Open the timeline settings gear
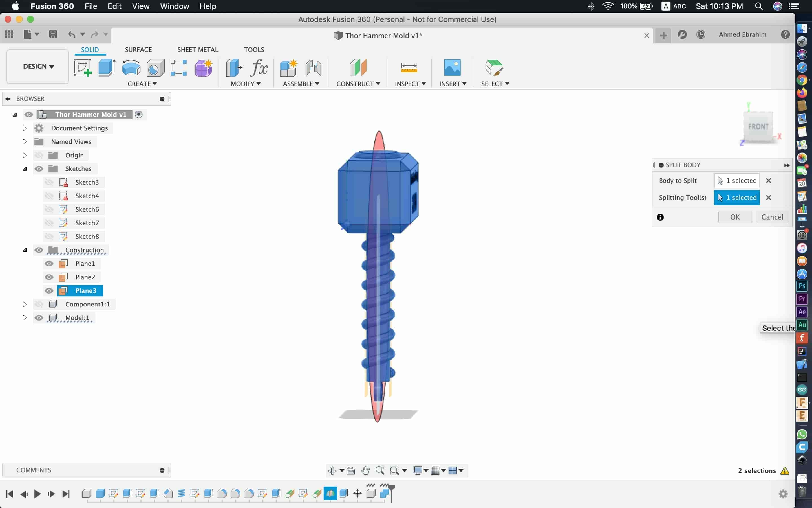The image size is (812, 508). [783, 494]
